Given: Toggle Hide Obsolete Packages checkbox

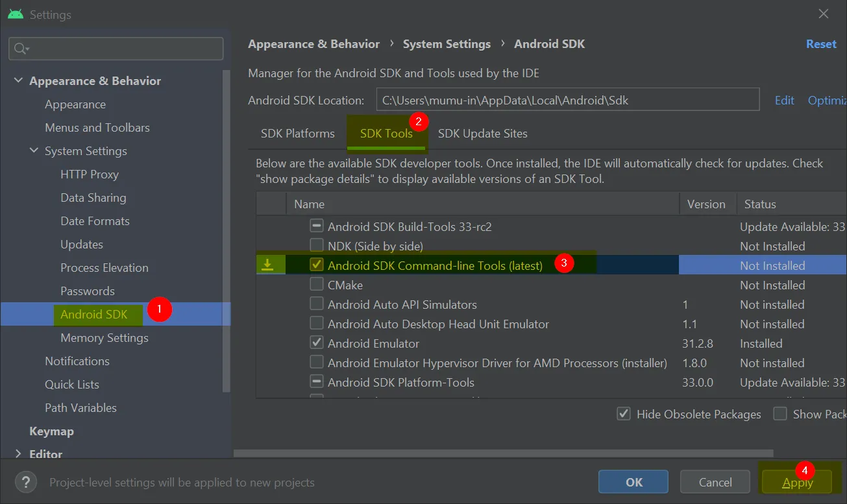Looking at the screenshot, I should pyautogui.click(x=624, y=414).
